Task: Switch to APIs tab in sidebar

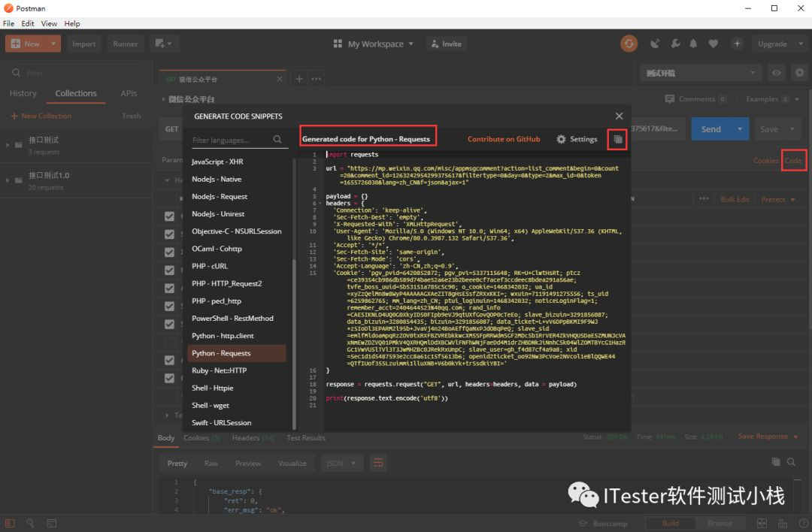Action: tap(129, 94)
